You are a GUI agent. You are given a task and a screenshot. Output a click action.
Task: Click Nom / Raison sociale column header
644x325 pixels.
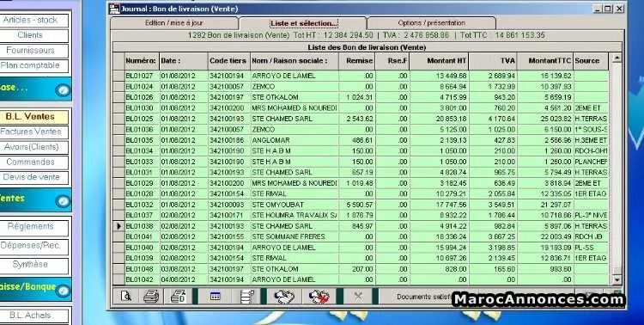tap(294, 61)
